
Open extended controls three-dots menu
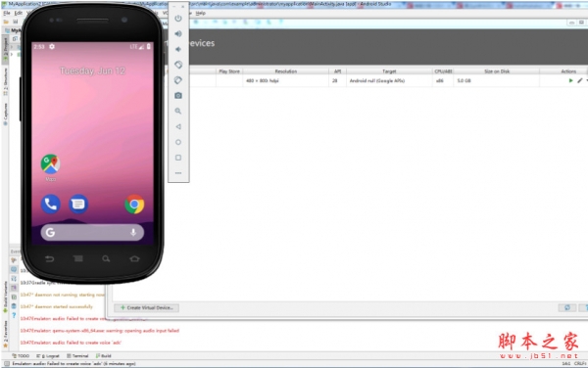[x=178, y=173]
